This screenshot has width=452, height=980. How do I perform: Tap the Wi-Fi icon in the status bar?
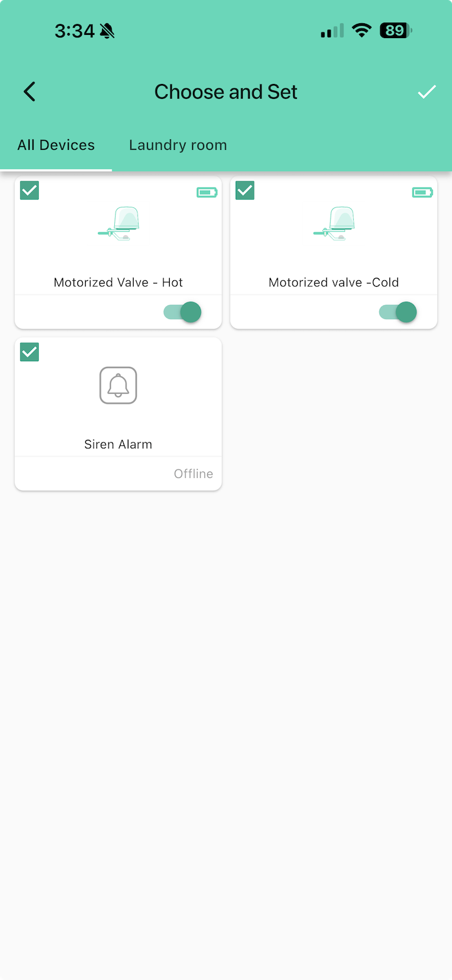[x=362, y=30]
